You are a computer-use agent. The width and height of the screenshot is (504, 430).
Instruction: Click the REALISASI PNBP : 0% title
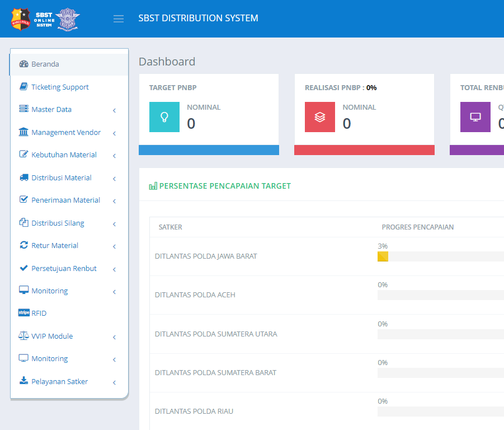pos(341,88)
